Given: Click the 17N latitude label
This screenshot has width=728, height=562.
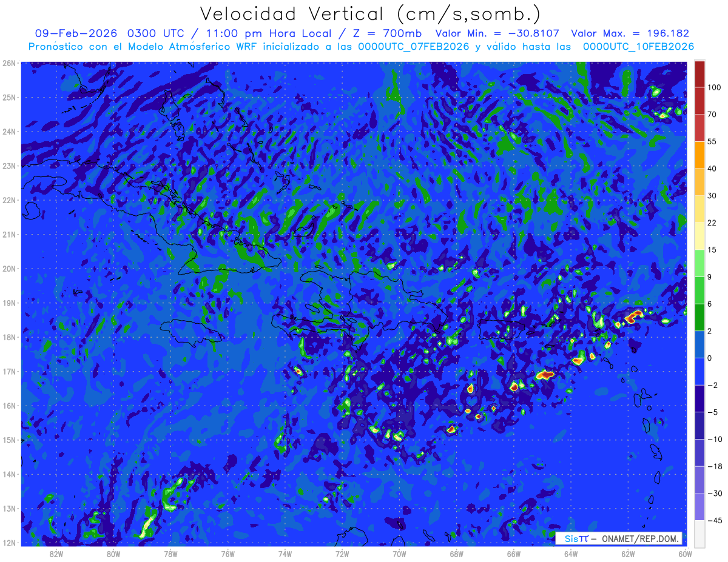Looking at the screenshot, I should 9,371.
